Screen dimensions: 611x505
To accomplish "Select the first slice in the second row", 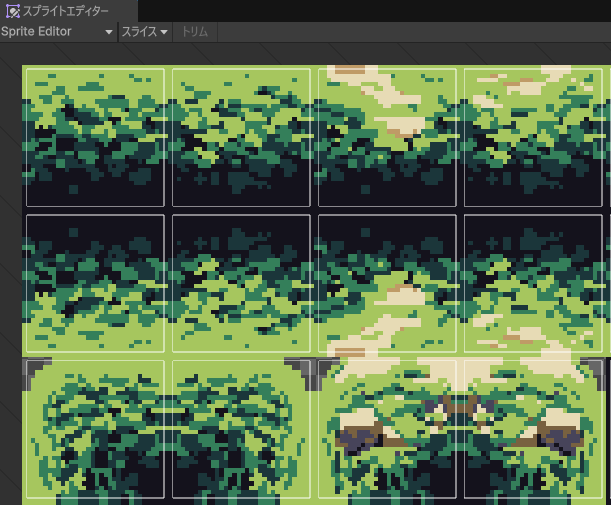I will tap(95, 283).
